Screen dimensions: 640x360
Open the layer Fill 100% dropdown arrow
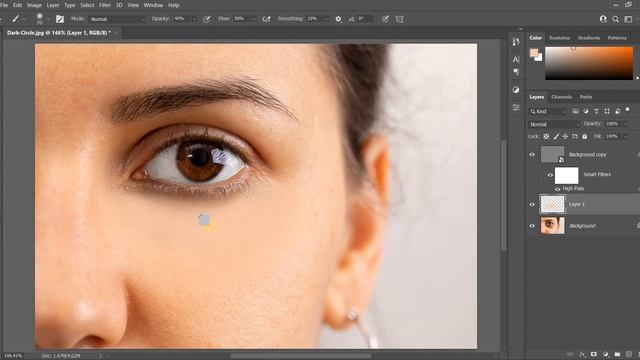pos(625,136)
